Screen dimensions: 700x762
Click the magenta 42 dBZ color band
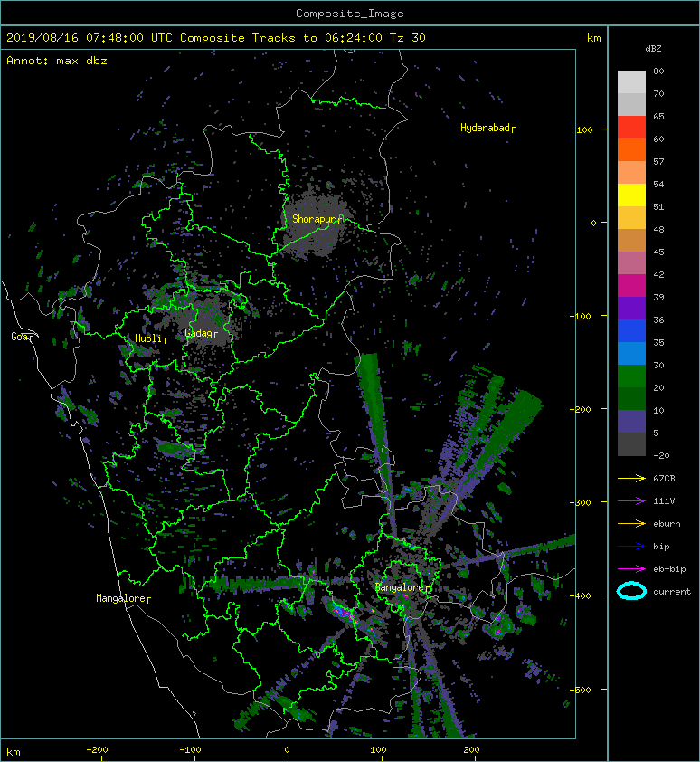[x=631, y=285]
